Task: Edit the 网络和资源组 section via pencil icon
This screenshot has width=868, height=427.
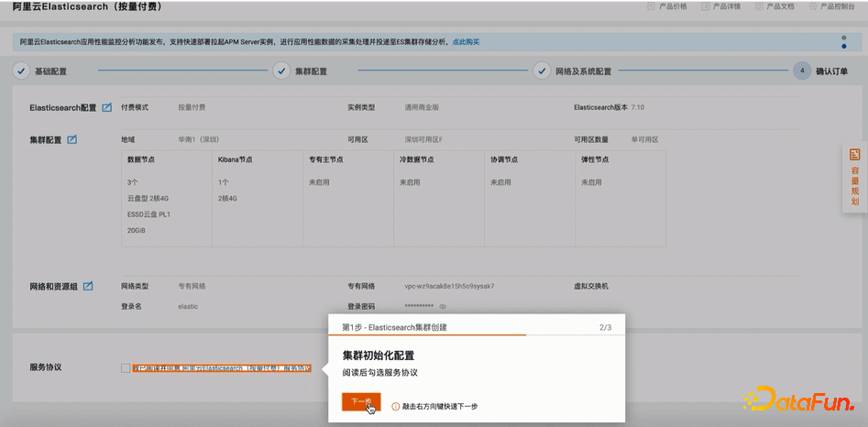Action: tap(87, 287)
